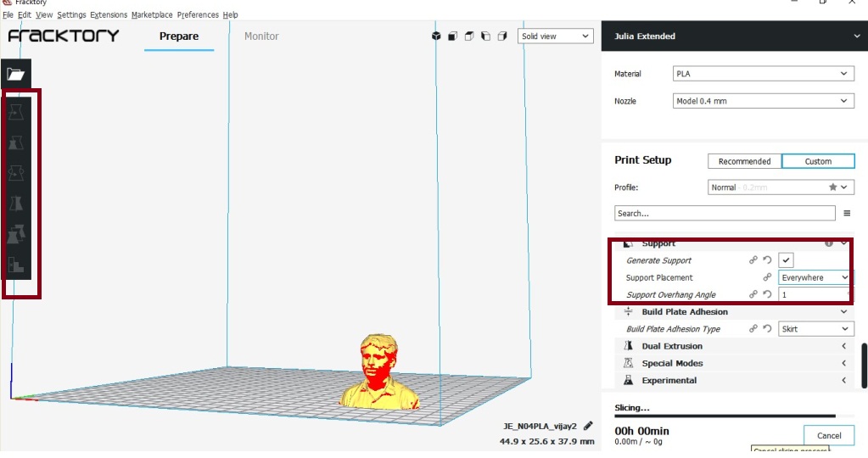Select the Scale tool in the left toolbar
The width and height of the screenshot is (868, 458).
15,142
